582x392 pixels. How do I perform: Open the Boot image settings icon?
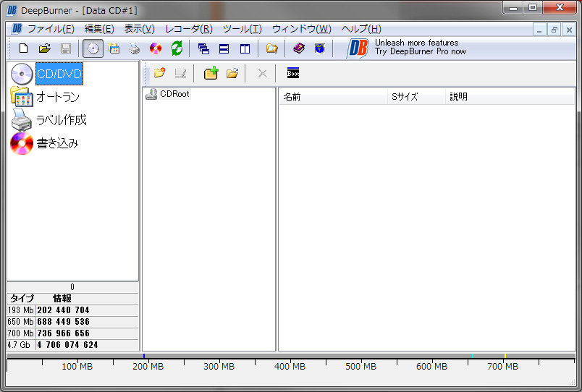pos(293,73)
